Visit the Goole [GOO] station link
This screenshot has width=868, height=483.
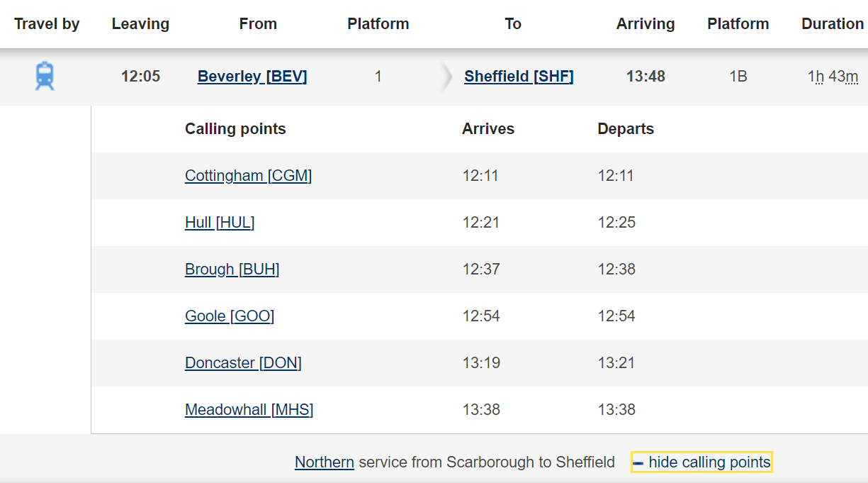(230, 316)
